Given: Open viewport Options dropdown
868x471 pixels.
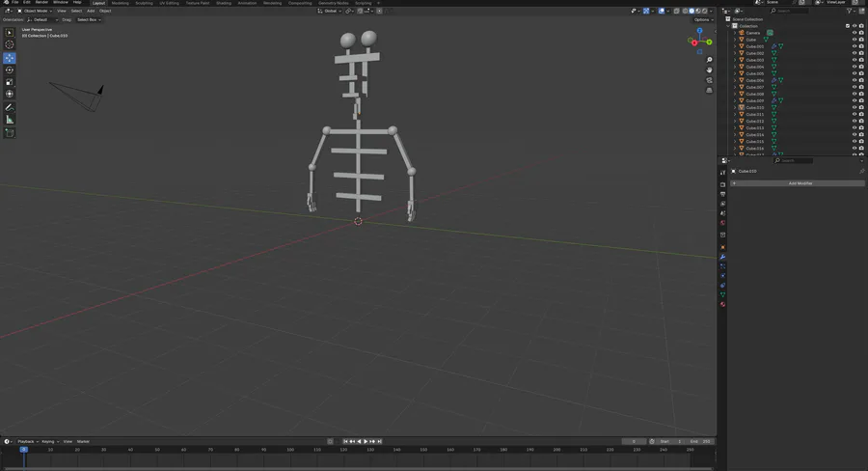Looking at the screenshot, I should 703,19.
